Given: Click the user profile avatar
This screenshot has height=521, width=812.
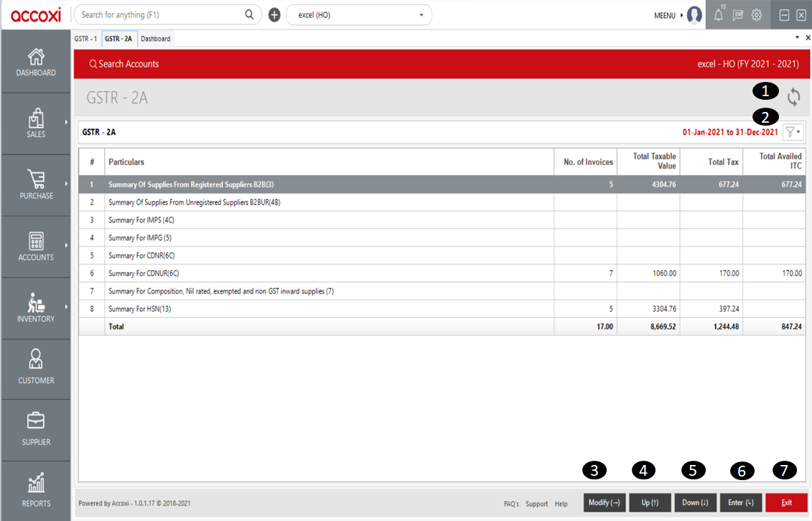Looking at the screenshot, I should 694,15.
